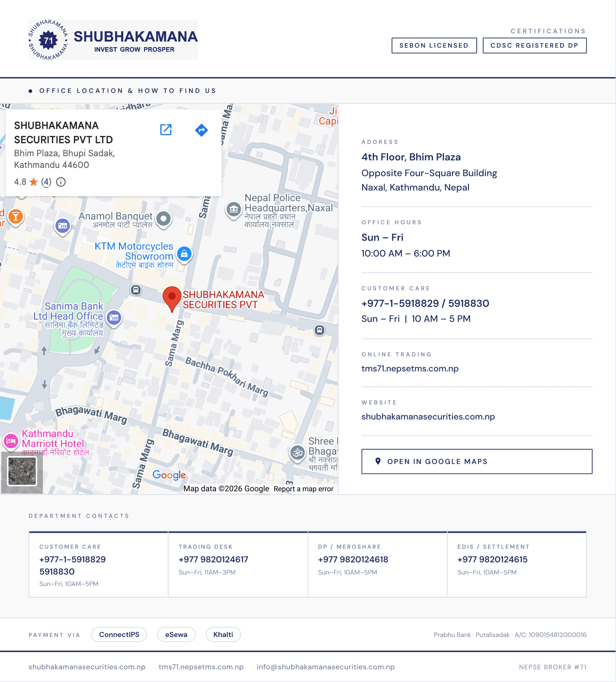Viewport: 616px width, 682px height.
Task: Click Map data ©2026 Google text
Action: pos(226,489)
